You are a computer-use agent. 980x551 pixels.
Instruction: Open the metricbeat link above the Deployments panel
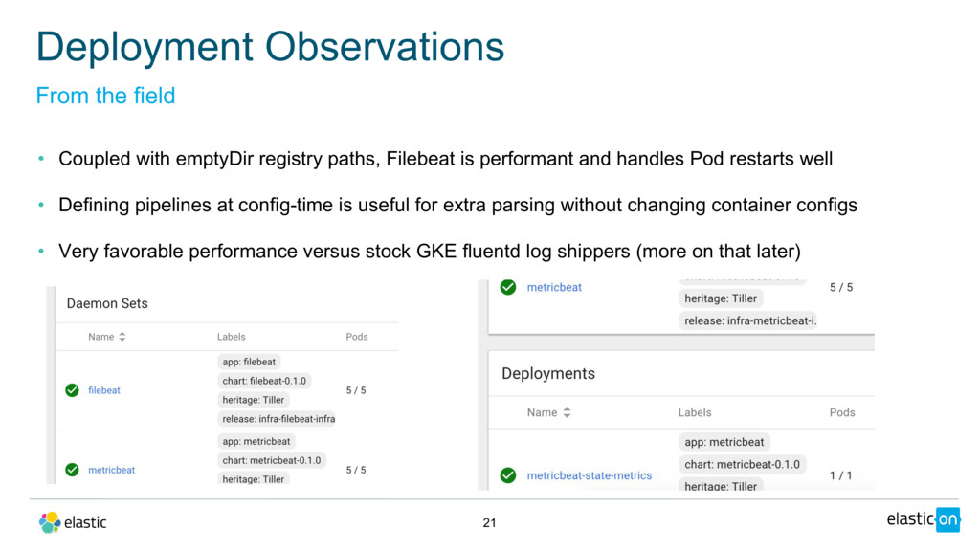click(554, 287)
